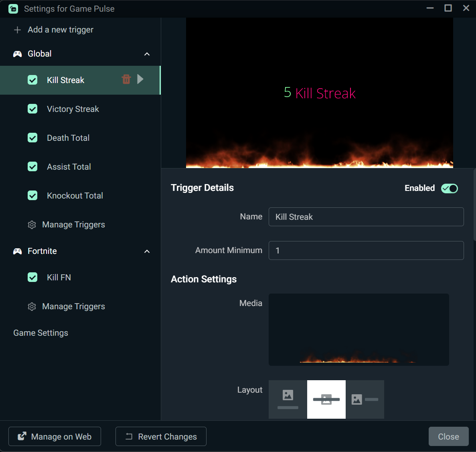Click the Revert Changes button
The width and height of the screenshot is (476, 452).
[160, 436]
